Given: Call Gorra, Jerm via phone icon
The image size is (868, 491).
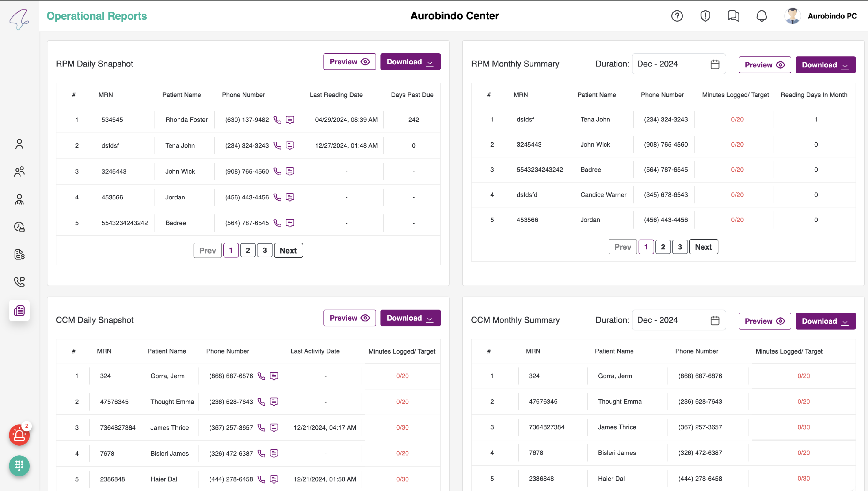Looking at the screenshot, I should [x=261, y=376].
